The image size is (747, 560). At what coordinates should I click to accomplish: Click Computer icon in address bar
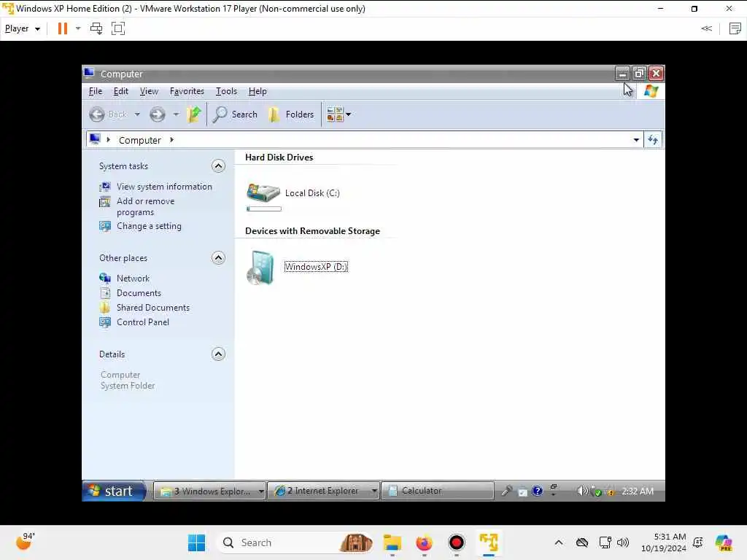[x=95, y=139]
